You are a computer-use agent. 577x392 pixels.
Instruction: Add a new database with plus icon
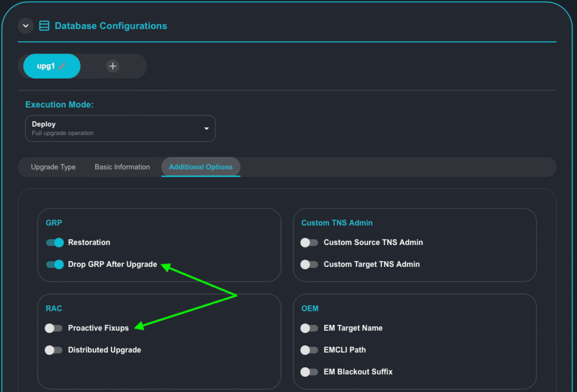113,66
